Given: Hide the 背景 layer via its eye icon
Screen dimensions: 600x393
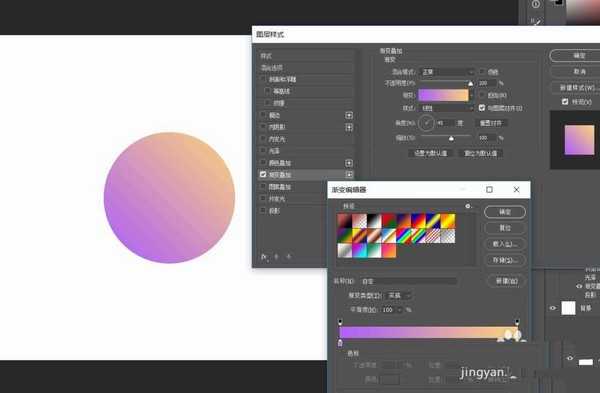Looking at the screenshot, I should (553, 308).
